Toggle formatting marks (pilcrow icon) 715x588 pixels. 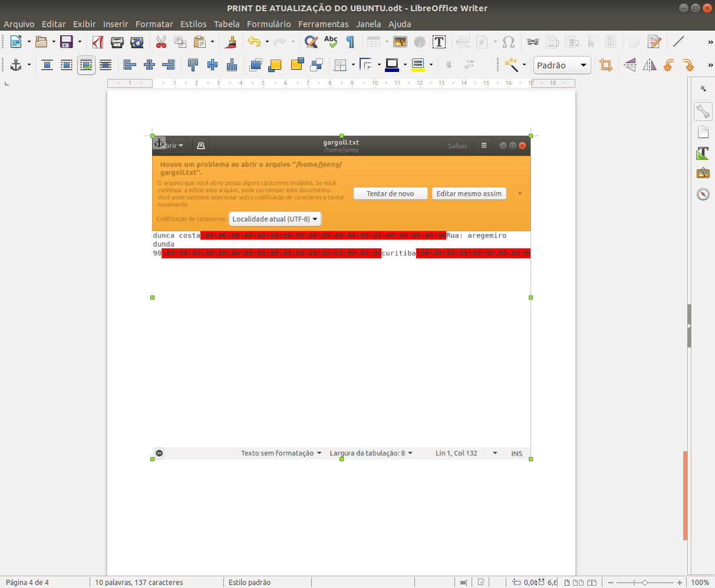(x=350, y=42)
